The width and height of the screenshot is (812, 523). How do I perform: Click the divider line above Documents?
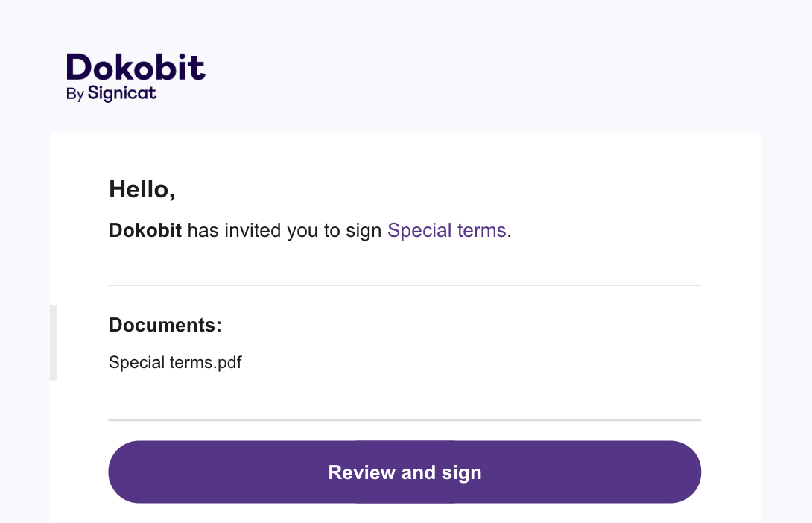coord(405,285)
